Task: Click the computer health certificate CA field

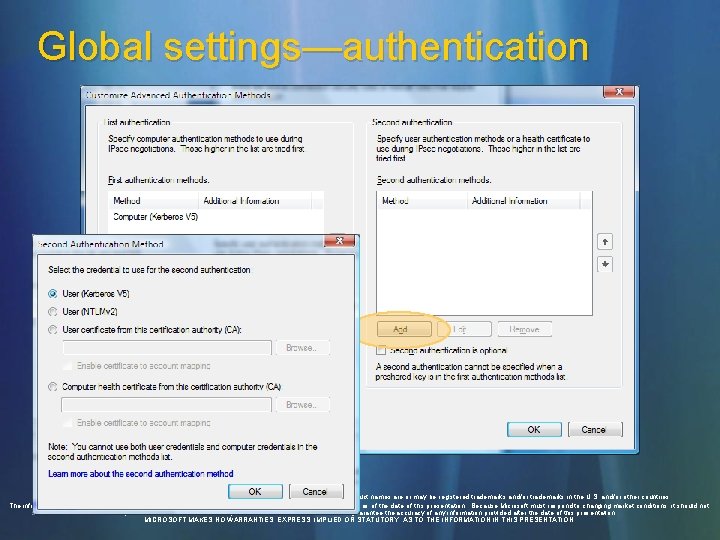Action: 166,405
